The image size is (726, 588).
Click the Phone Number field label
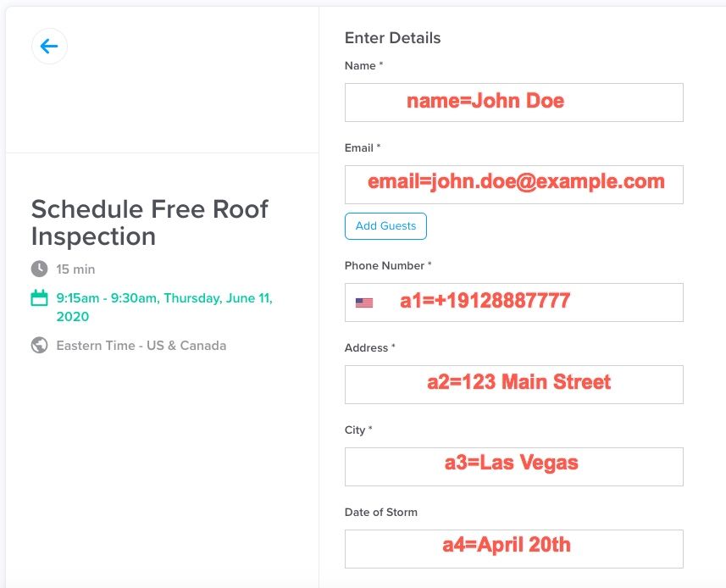[388, 266]
